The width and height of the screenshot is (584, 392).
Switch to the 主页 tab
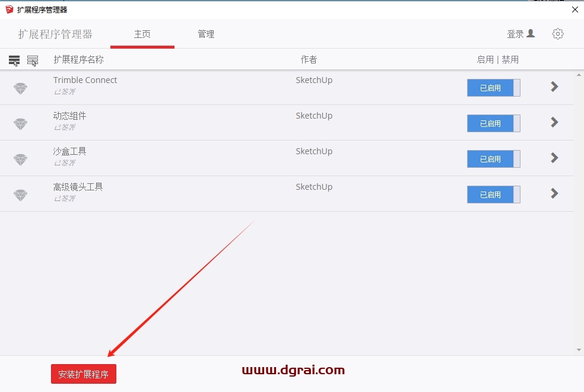click(142, 34)
